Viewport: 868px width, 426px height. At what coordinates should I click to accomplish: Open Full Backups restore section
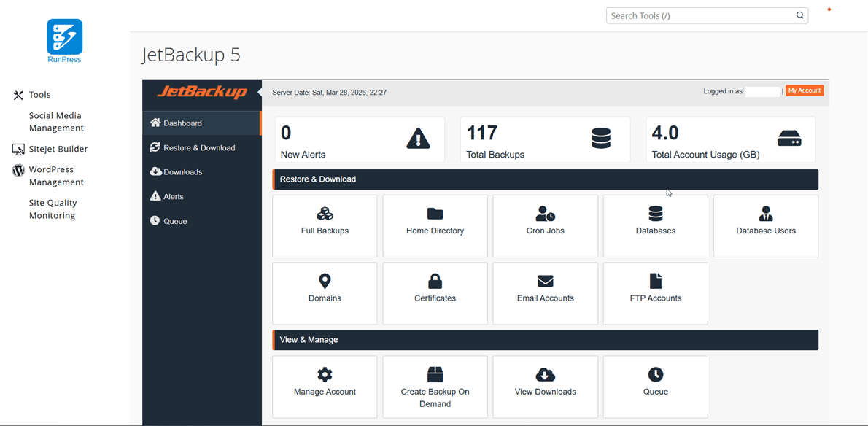[325, 225]
